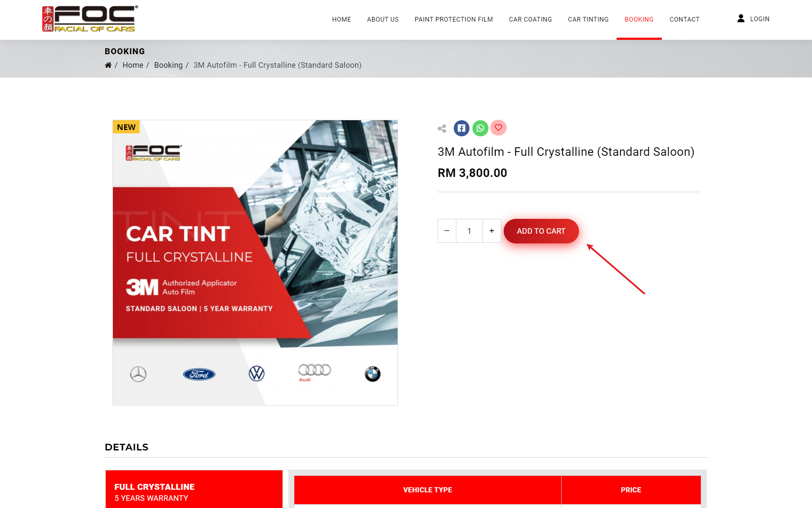Go to About Us page

(383, 19)
